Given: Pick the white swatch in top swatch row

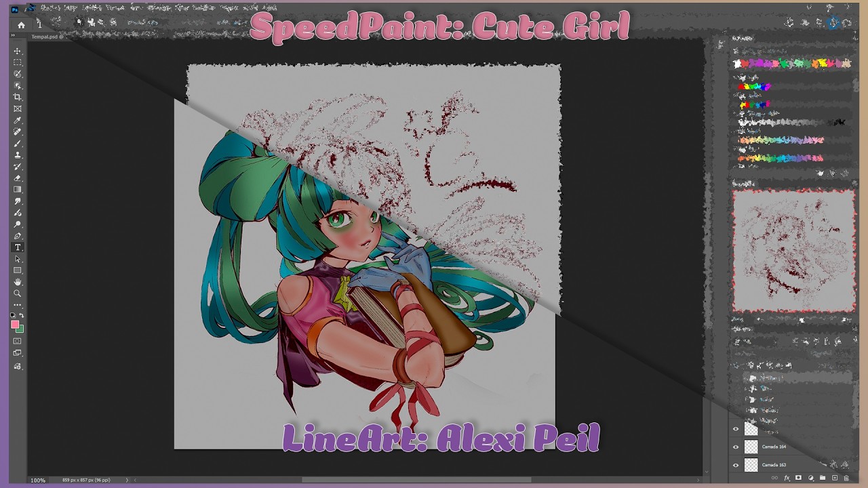Looking at the screenshot, I should [737, 63].
